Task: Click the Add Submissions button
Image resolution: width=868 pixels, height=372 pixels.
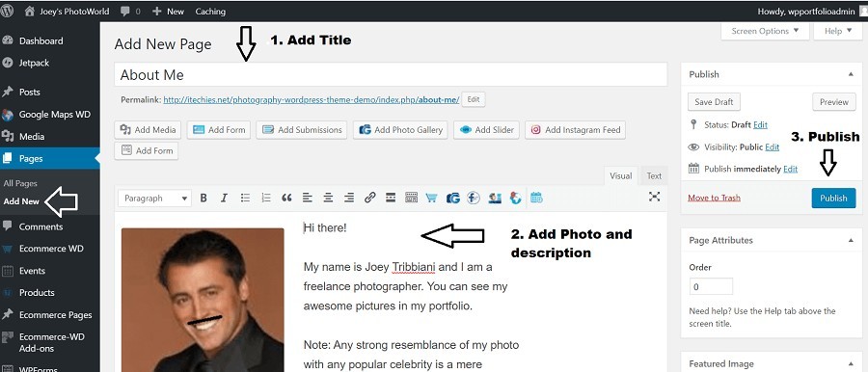Action: coord(302,130)
